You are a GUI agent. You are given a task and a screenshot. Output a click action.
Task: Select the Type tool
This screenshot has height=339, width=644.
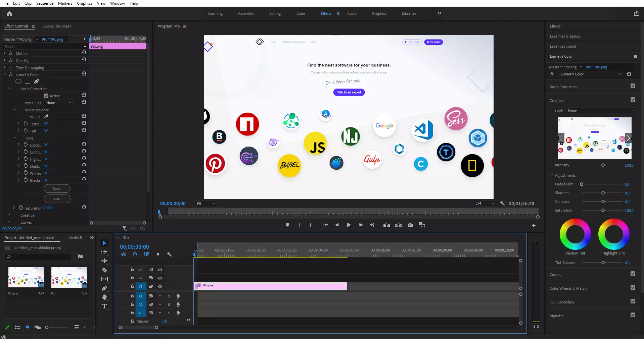[104, 306]
